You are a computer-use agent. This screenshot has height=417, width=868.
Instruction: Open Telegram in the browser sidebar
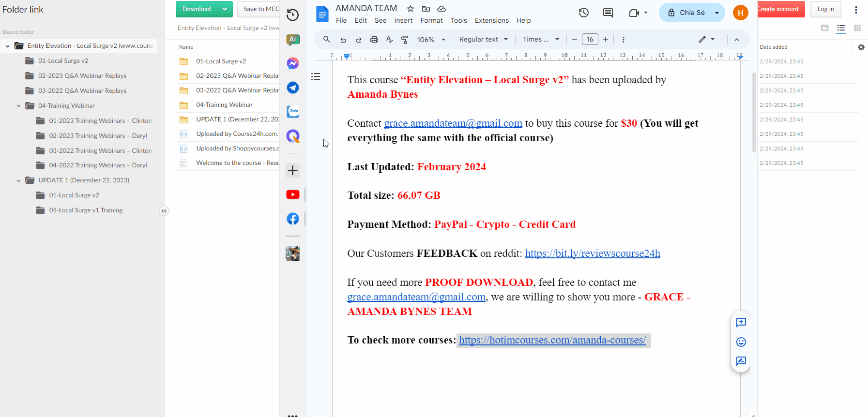pos(293,88)
